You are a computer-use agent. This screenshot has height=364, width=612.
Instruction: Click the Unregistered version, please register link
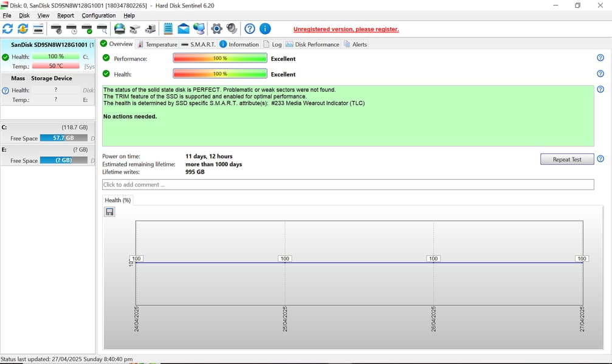pyautogui.click(x=346, y=29)
